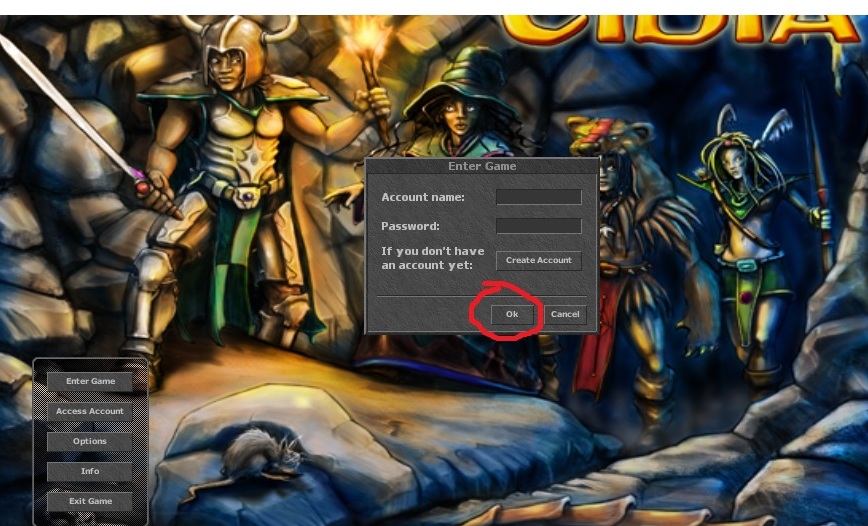Show the Info screen
The image size is (868, 526).
(x=90, y=471)
